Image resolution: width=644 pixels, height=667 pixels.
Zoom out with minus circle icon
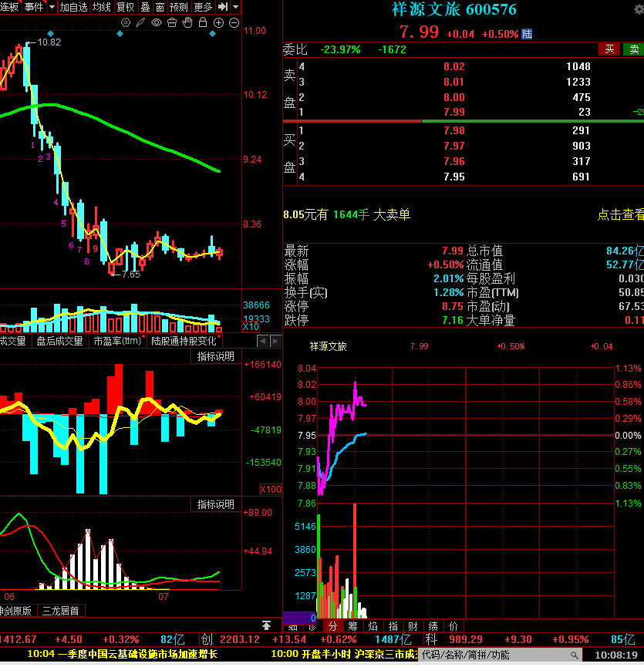(x=234, y=23)
